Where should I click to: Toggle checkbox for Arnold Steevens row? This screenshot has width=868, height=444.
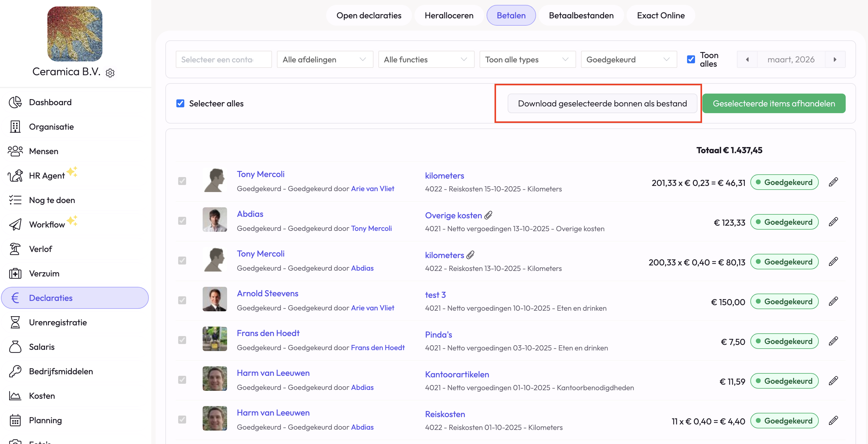(182, 300)
